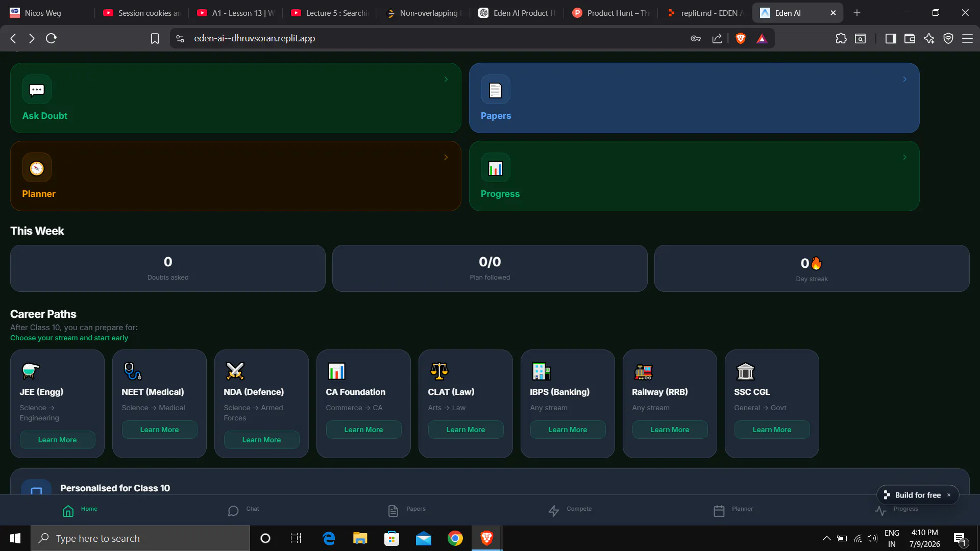Click Learn More under JEE (Engg)

click(57, 440)
